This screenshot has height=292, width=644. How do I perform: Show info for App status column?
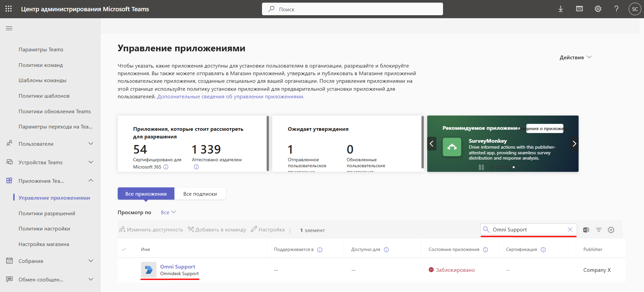click(485, 250)
